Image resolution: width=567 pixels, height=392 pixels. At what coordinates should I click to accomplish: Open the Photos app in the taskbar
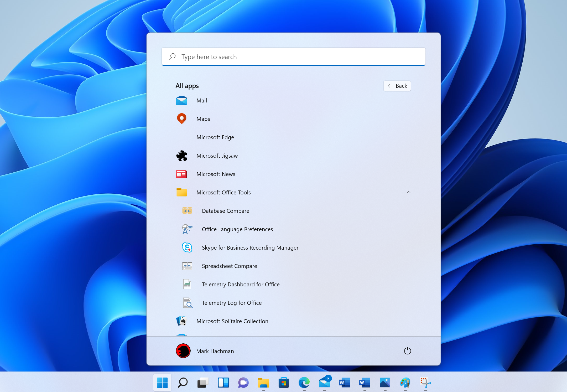[385, 383]
